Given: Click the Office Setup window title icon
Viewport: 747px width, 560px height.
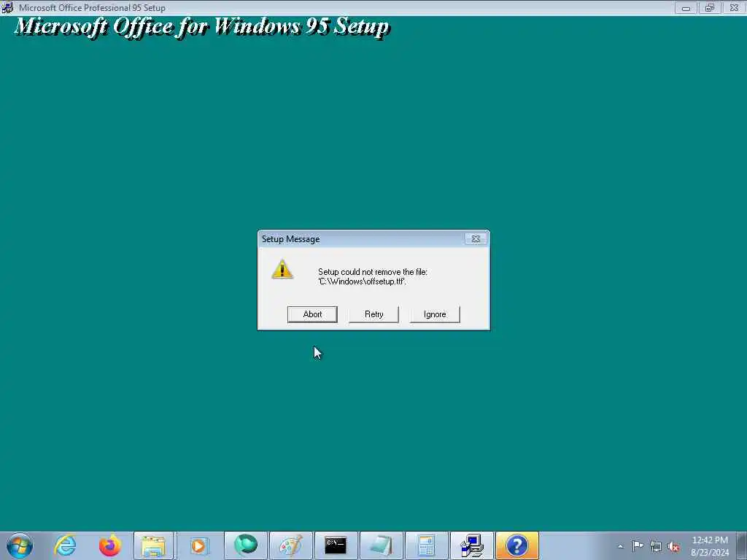Looking at the screenshot, I should click(x=7, y=7).
